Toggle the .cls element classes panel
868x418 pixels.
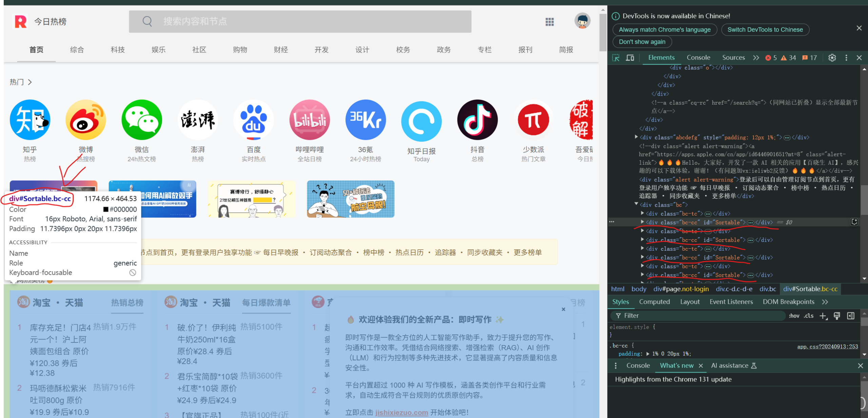click(809, 316)
